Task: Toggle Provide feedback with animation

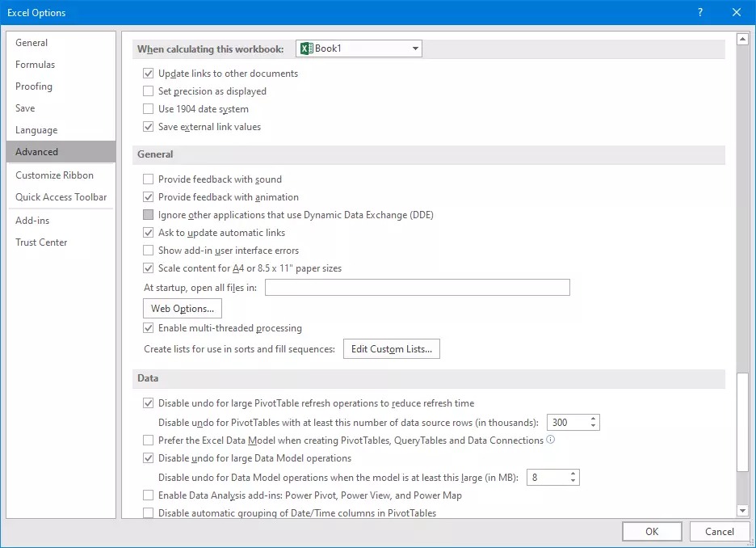Action: tap(149, 197)
